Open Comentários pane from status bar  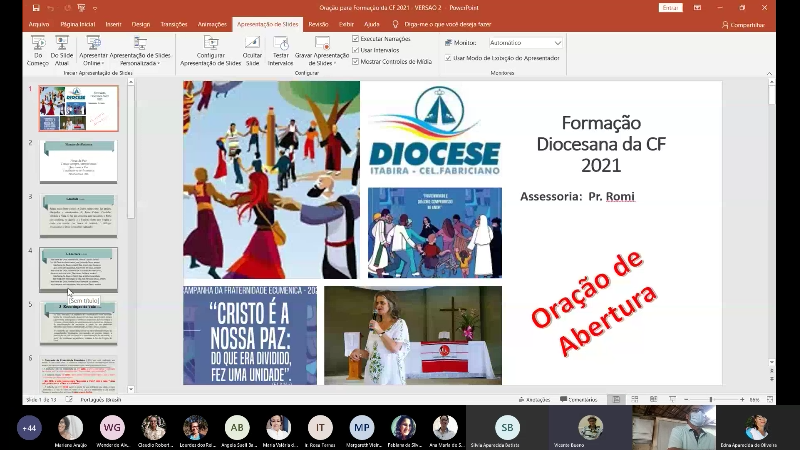(x=580, y=399)
